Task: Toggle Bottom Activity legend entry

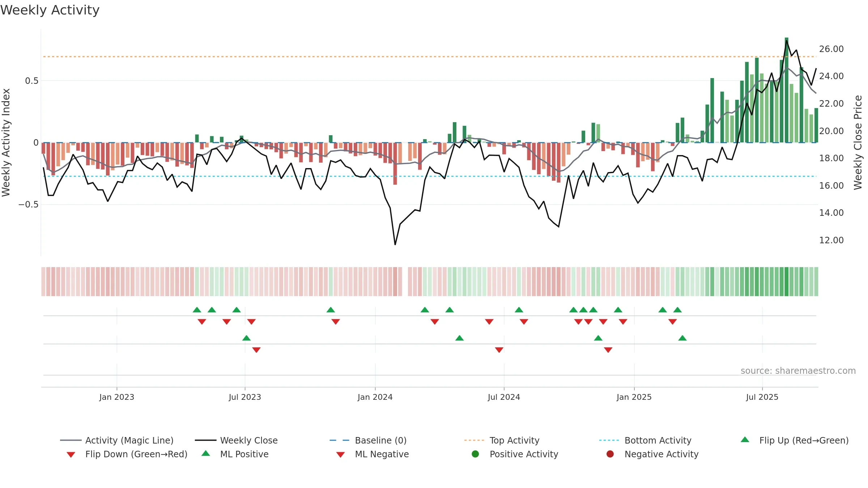Action: point(645,440)
